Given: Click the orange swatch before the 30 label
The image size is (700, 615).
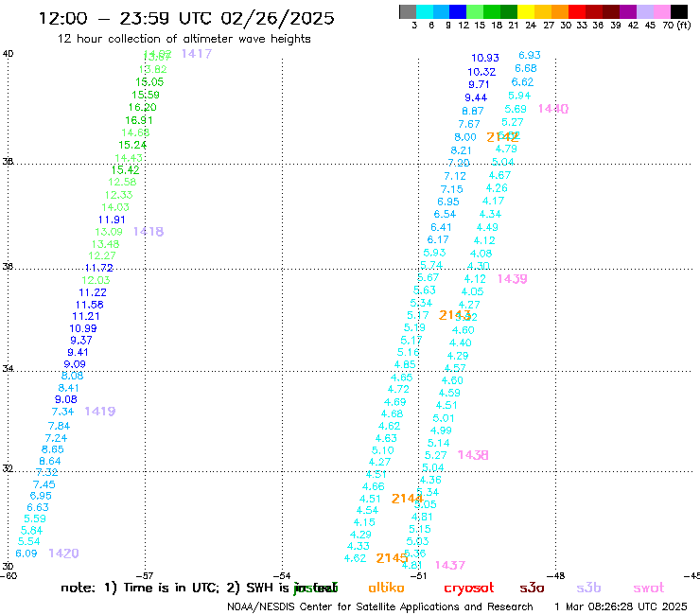Looking at the screenshot, I should click(560, 11).
